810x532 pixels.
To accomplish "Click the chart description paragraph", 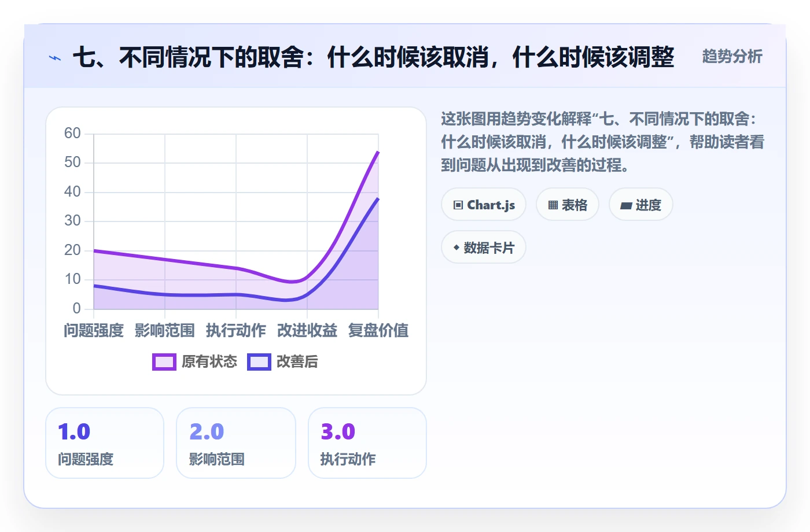I will coord(602,142).
